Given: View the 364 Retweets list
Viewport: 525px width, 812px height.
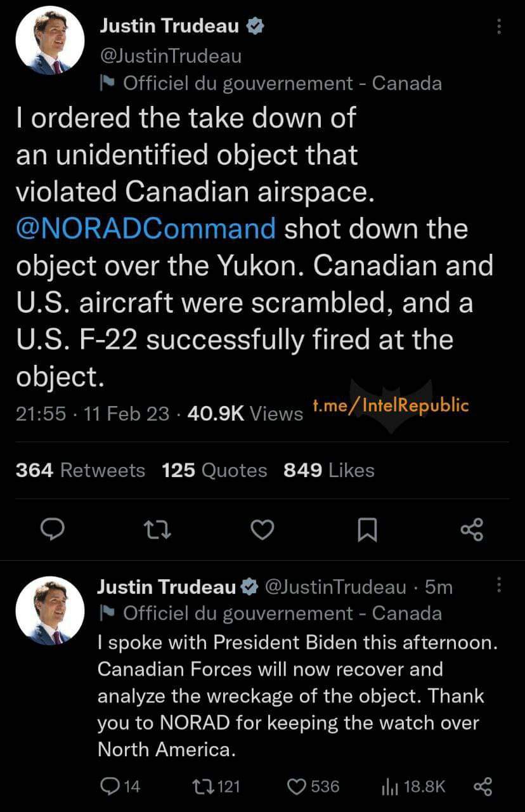Looking at the screenshot, I should point(81,470).
